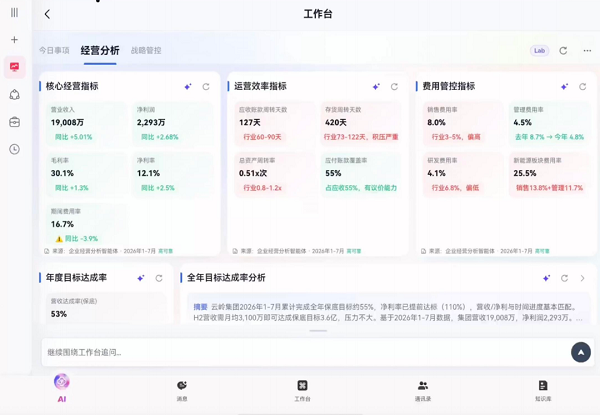The image size is (600, 415).
Task: Click 行业73-122天,积压严重 note
Action: pos(361,137)
